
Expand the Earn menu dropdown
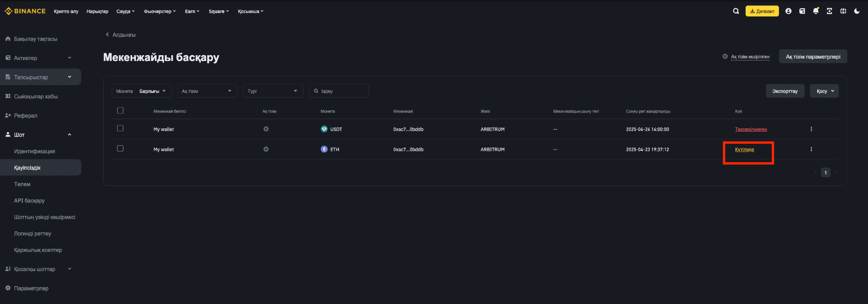coord(192,11)
